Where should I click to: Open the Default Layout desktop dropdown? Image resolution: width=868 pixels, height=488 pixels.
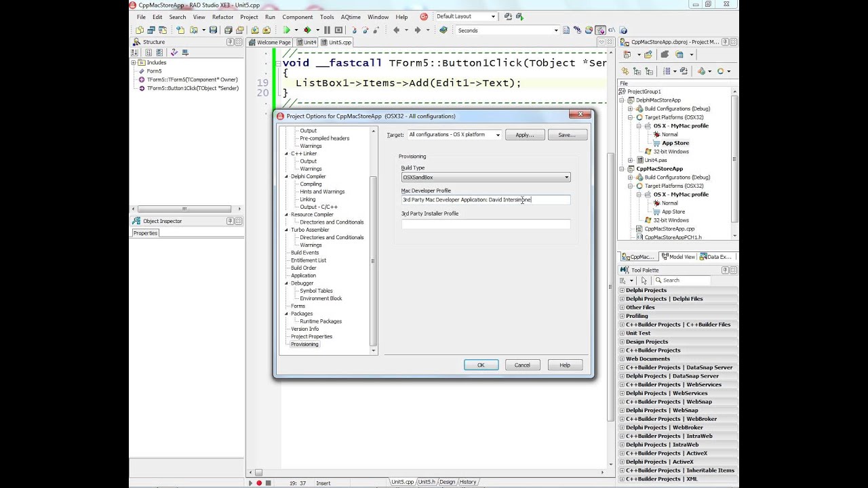(492, 16)
